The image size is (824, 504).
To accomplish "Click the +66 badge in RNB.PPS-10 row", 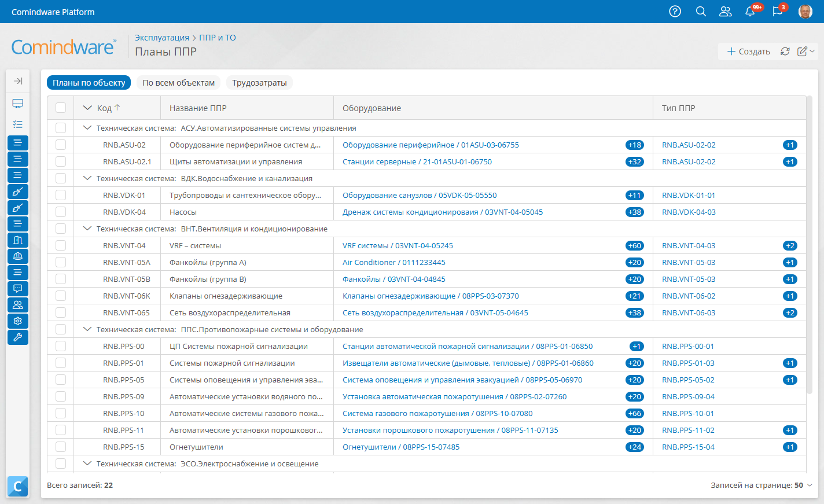I will [635, 414].
